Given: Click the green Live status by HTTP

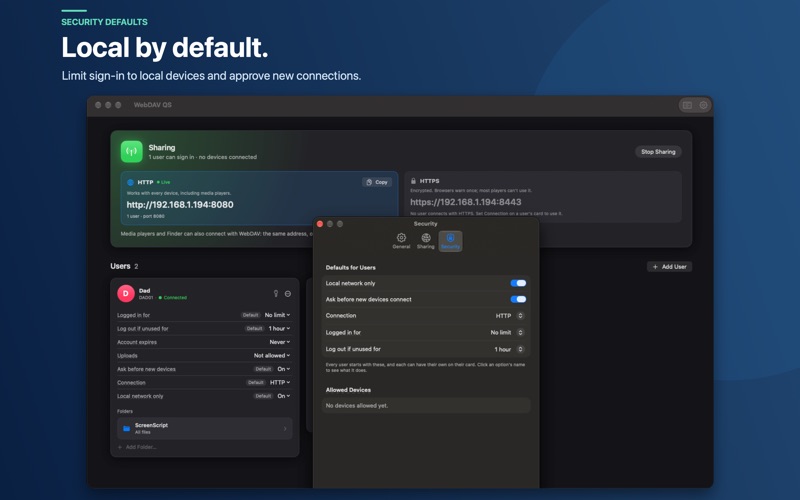Looking at the screenshot, I should tap(164, 182).
